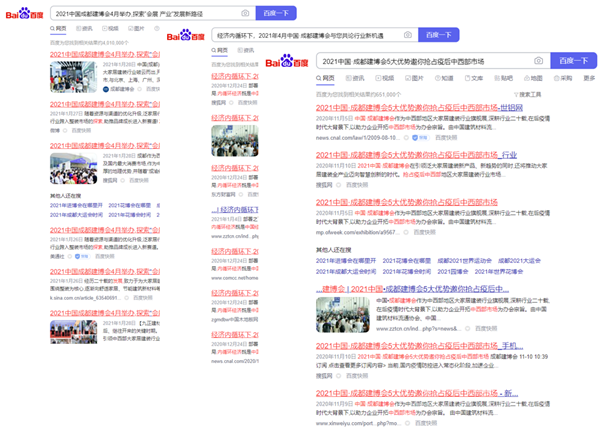
Task: Switch to the 资讯 tab in the leftmost search page
Action: (x=84, y=28)
